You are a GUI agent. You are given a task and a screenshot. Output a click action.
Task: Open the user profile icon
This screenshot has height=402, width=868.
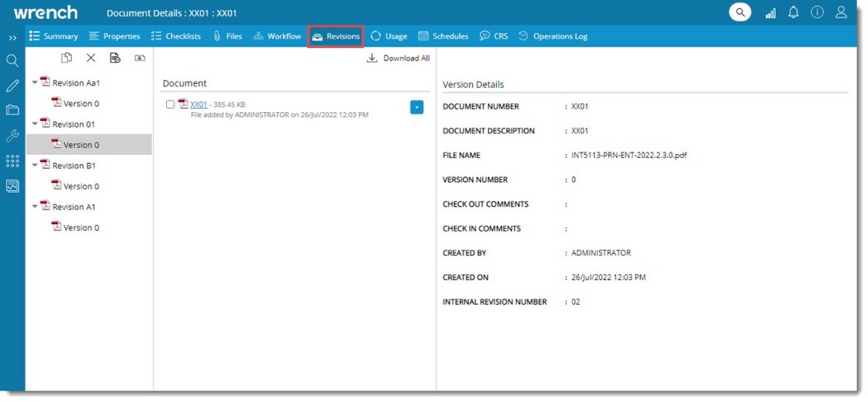click(x=841, y=12)
